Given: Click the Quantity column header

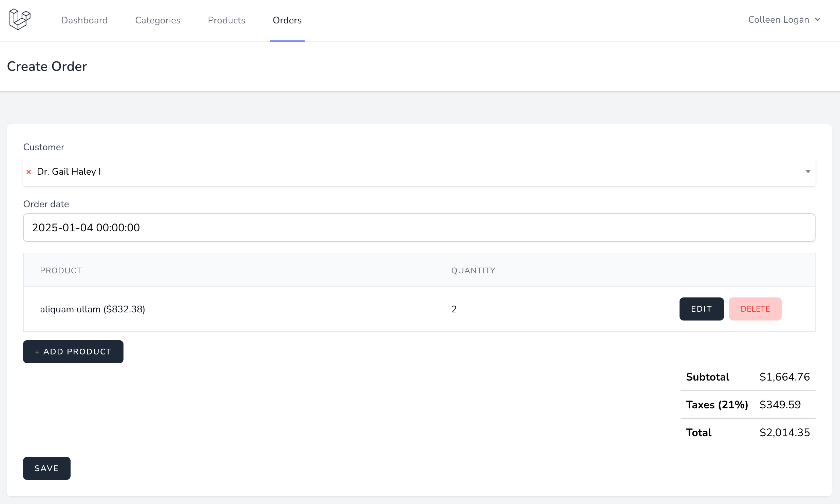Looking at the screenshot, I should 473,271.
